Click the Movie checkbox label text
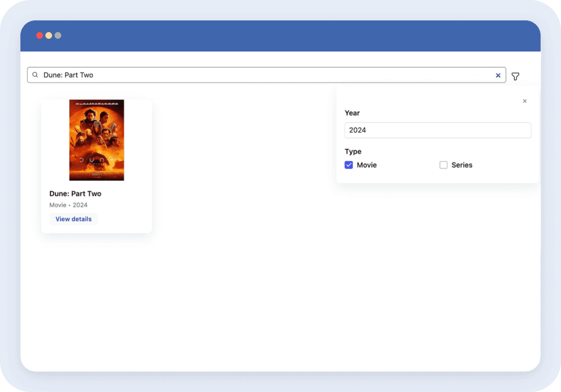 tap(367, 165)
